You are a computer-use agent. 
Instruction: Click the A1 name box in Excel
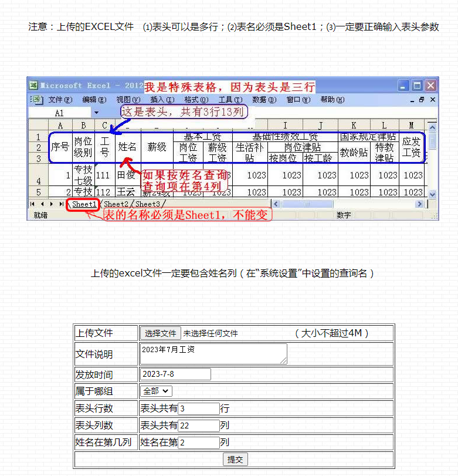(59, 113)
